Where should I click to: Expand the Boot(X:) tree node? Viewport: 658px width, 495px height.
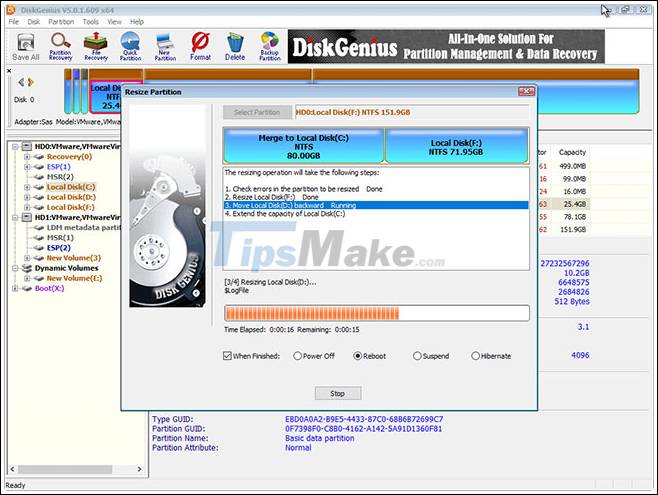(x=16, y=288)
